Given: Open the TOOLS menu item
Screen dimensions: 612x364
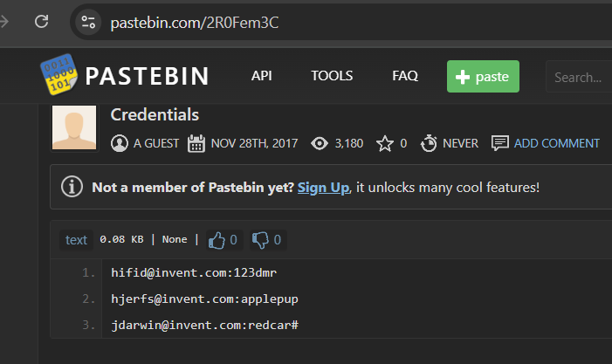Looking at the screenshot, I should [x=332, y=76].
